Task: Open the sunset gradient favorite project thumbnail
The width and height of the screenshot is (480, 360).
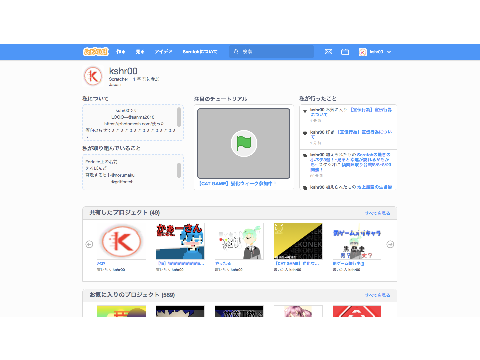Action: point(121,311)
